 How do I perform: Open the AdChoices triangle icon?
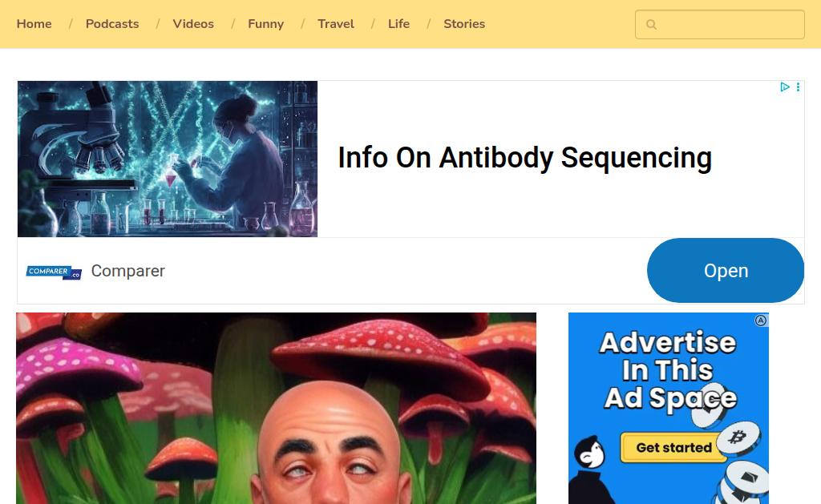pos(784,87)
